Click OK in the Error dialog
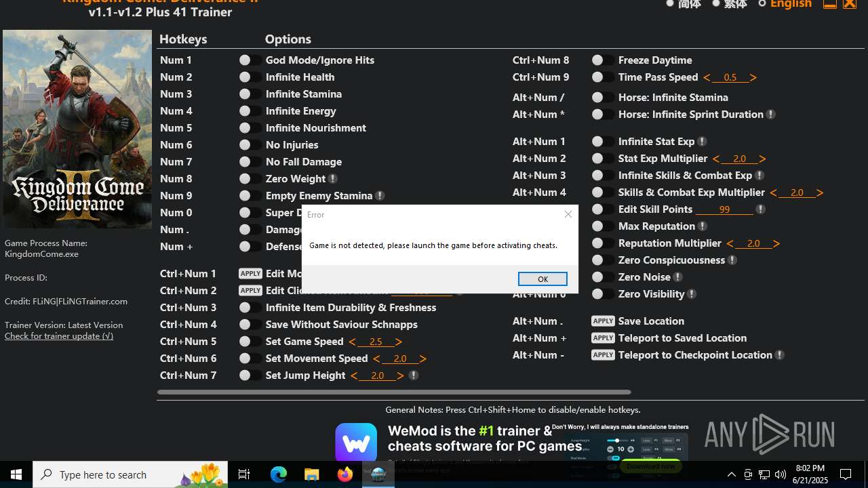 542,279
